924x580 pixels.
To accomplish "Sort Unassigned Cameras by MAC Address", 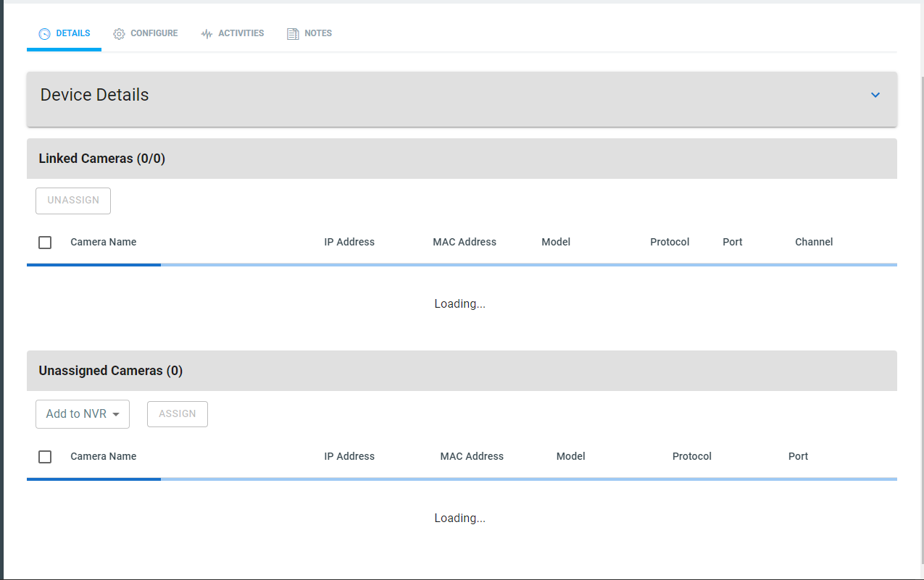I will (472, 456).
